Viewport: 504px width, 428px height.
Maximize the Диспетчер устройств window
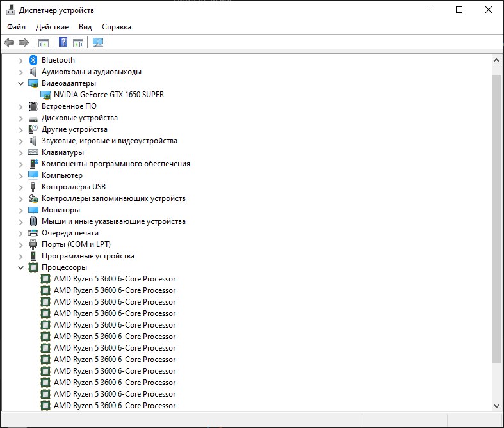click(459, 10)
